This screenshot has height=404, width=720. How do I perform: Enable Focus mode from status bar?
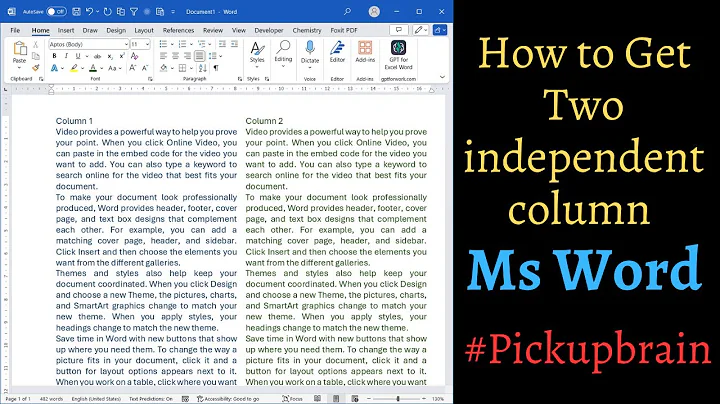pyautogui.click(x=292, y=399)
